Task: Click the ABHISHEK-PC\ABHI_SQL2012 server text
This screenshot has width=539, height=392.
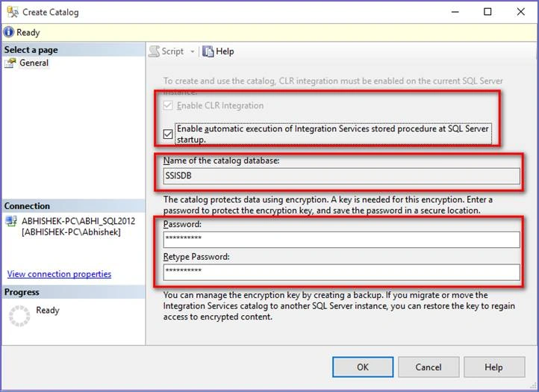Action: click(78, 221)
